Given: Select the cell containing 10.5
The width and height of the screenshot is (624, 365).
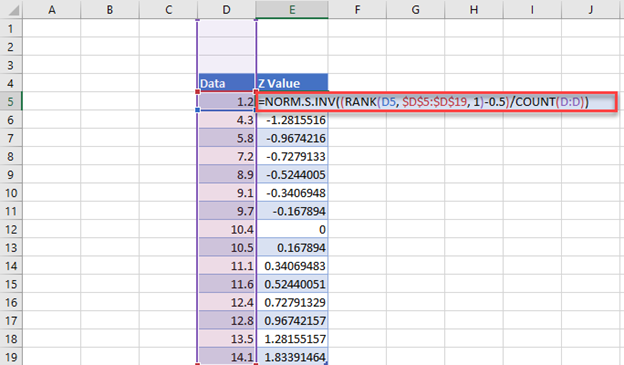Looking at the screenshot, I should (x=226, y=248).
